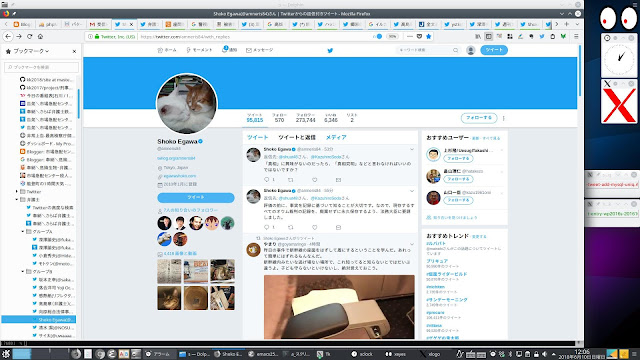
Task: Open the page actions three-dot menu
Action: 410,36
